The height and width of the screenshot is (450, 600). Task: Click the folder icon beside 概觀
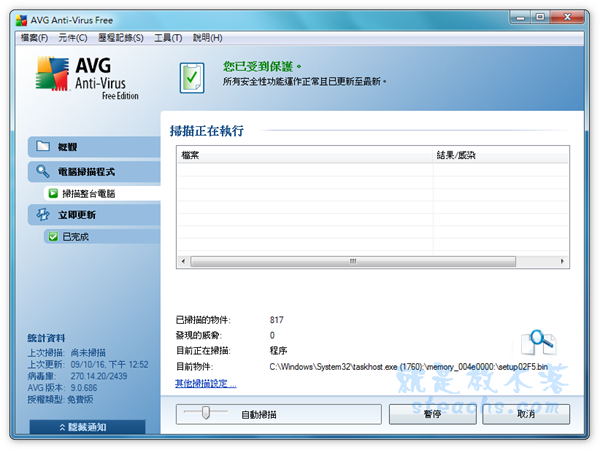click(43, 146)
